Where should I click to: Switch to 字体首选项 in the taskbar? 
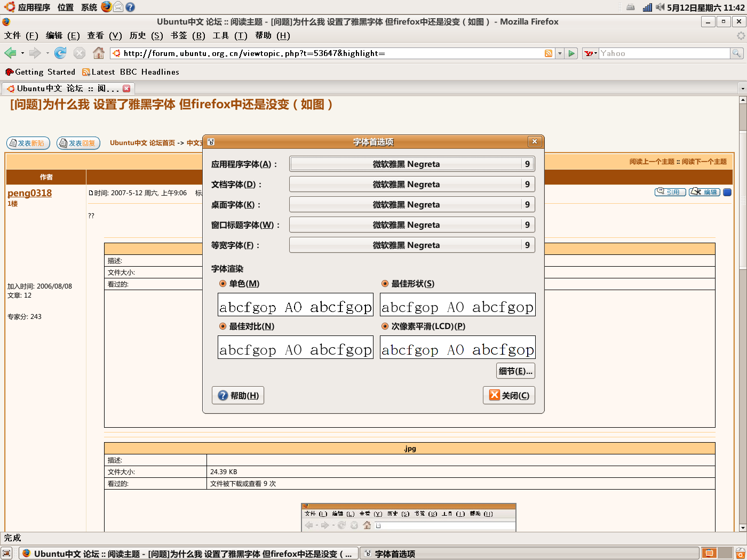[x=529, y=554]
